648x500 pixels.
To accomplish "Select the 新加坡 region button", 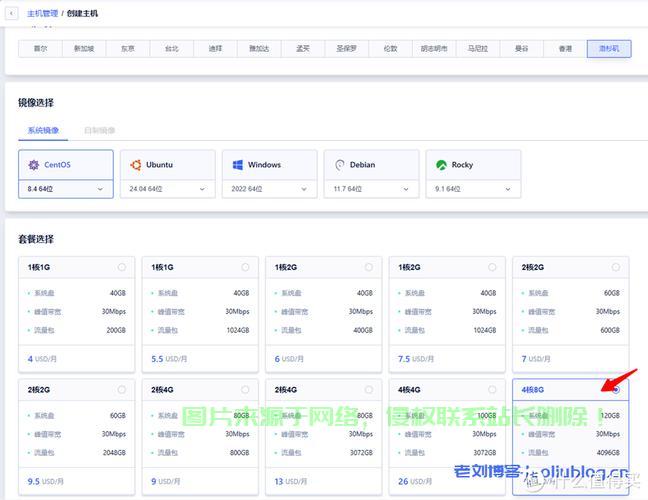I will click(x=83, y=48).
